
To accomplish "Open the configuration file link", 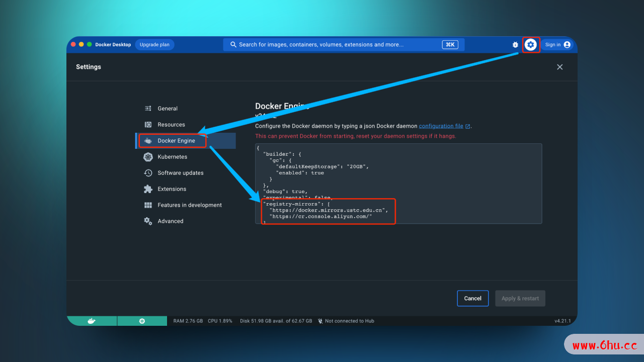I will 441,126.
